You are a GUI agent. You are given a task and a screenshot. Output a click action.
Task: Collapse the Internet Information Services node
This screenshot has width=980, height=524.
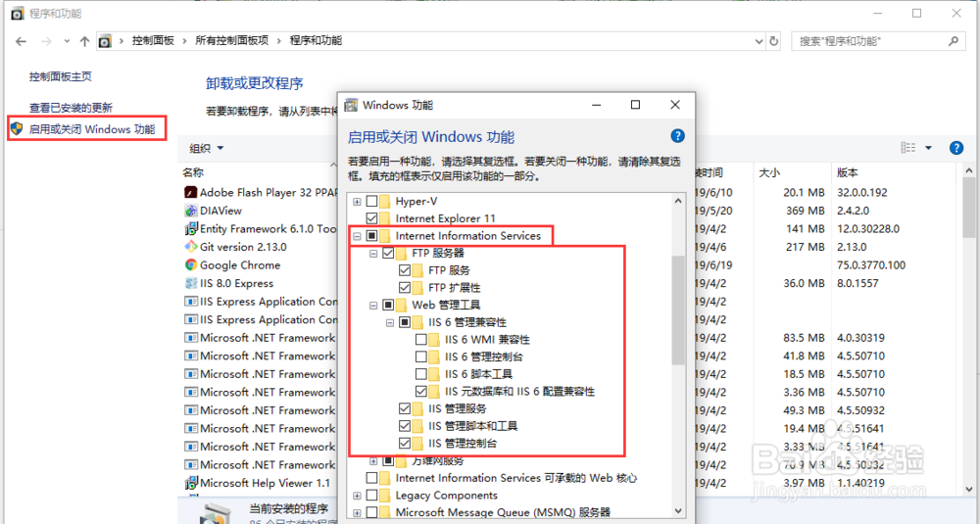pyautogui.click(x=357, y=236)
